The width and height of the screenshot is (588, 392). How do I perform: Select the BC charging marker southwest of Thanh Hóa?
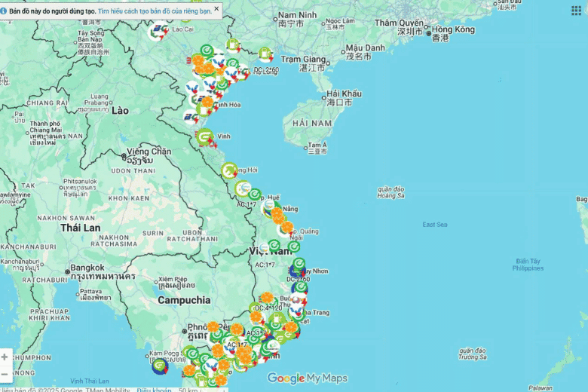[x=191, y=117]
